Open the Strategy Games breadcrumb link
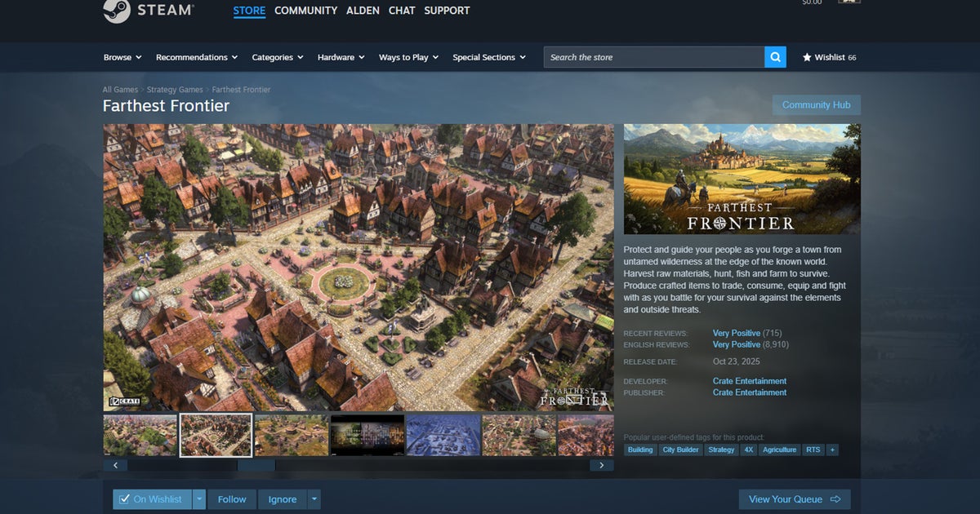Image resolution: width=980 pixels, height=514 pixels. pos(176,89)
